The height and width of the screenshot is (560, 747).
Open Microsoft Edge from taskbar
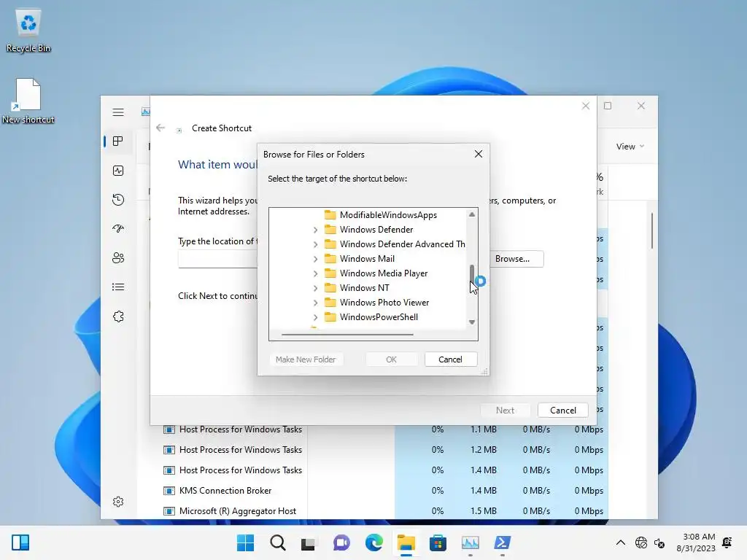click(x=374, y=542)
